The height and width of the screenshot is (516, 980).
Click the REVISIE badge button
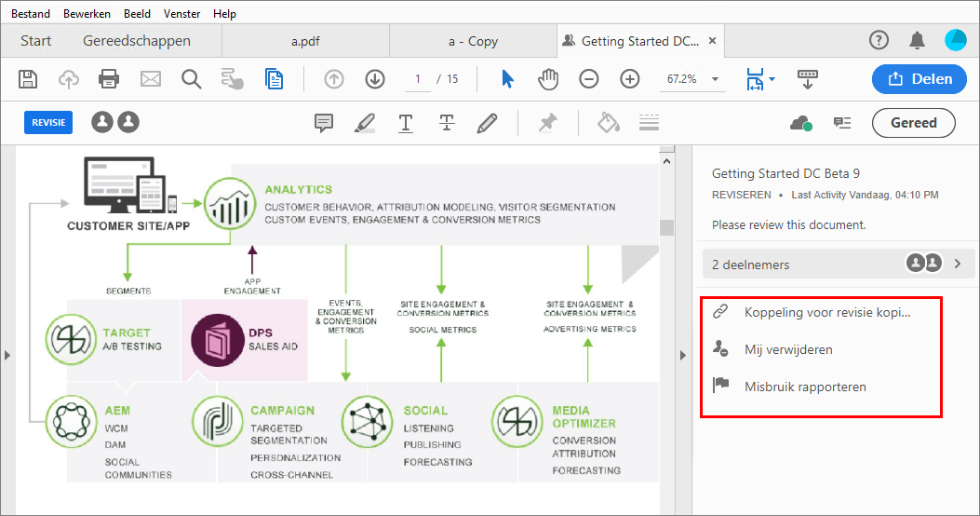pyautogui.click(x=48, y=123)
